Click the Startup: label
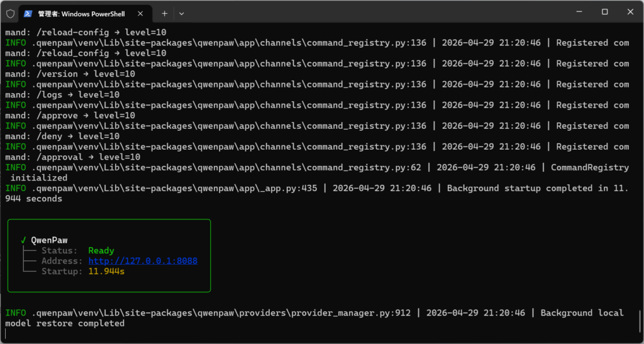644x344 pixels. click(x=62, y=271)
